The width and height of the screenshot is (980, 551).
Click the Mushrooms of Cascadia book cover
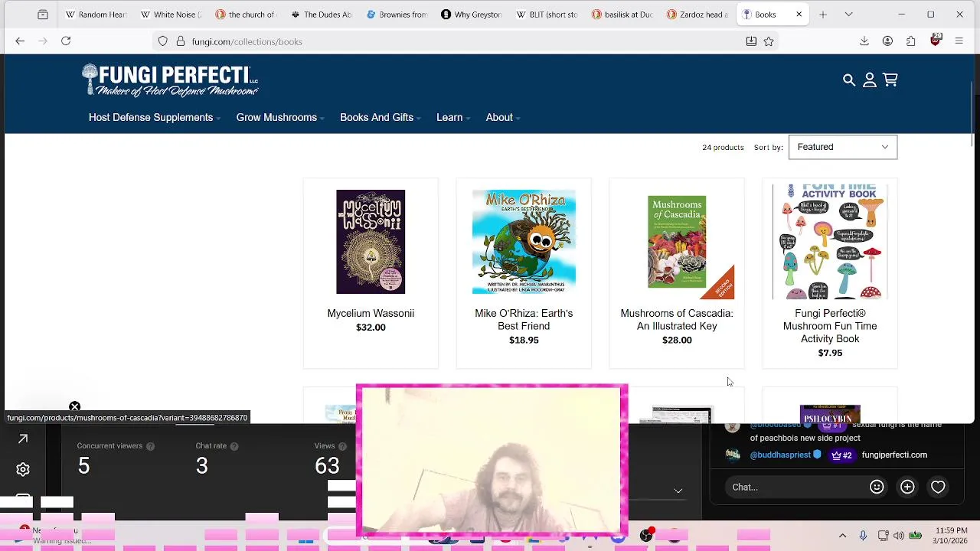677,242
